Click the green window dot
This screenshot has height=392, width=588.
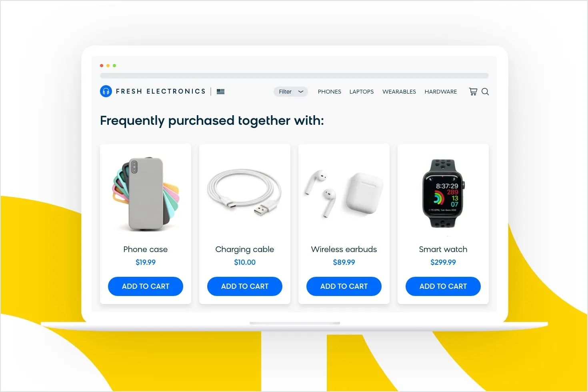click(x=114, y=66)
